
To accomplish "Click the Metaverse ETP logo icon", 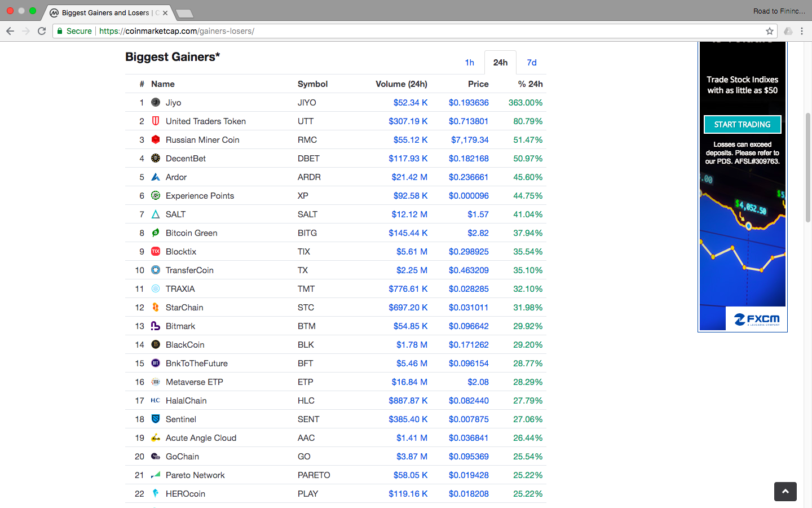I will click(156, 382).
